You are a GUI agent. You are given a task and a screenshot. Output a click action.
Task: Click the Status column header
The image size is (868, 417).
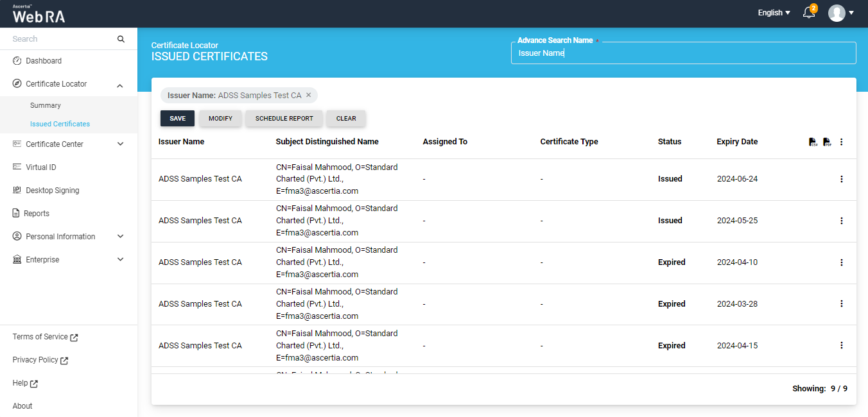click(x=670, y=142)
